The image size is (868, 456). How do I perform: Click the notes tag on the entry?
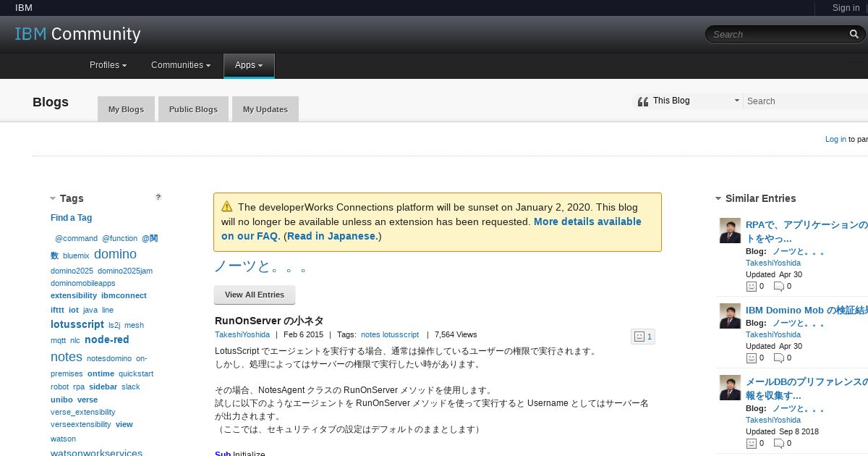pos(370,335)
